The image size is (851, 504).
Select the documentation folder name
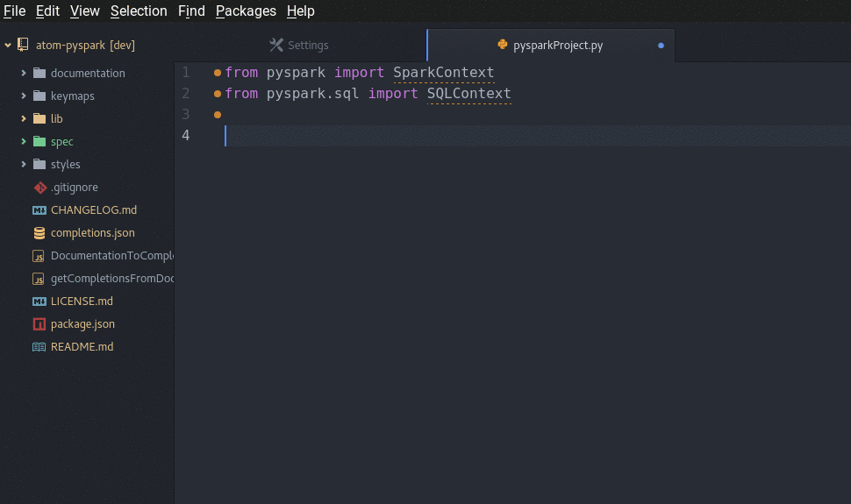[88, 73]
